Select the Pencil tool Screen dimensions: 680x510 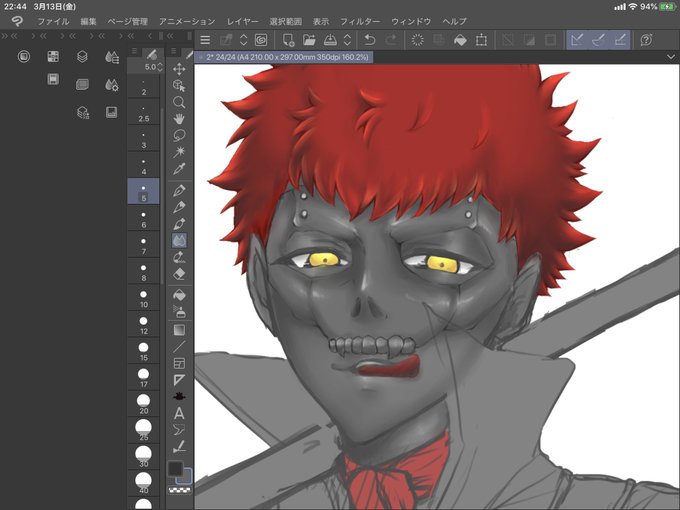tap(179, 207)
